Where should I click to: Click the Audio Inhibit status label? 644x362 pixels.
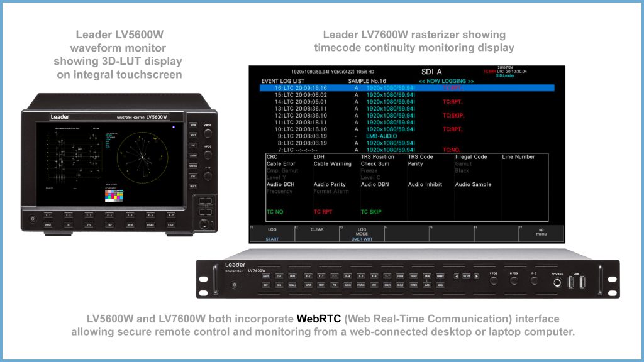(x=425, y=184)
